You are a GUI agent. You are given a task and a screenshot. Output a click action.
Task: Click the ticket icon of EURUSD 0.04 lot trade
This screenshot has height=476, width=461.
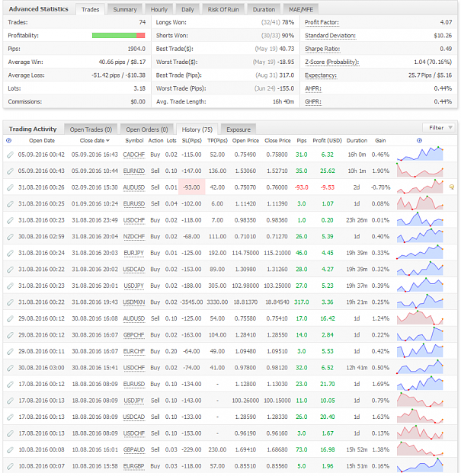(10, 204)
